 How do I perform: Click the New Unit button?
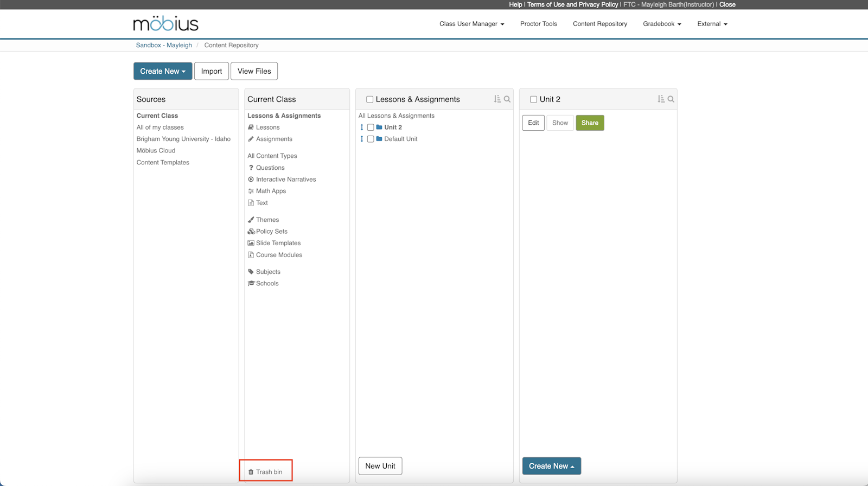pos(380,466)
